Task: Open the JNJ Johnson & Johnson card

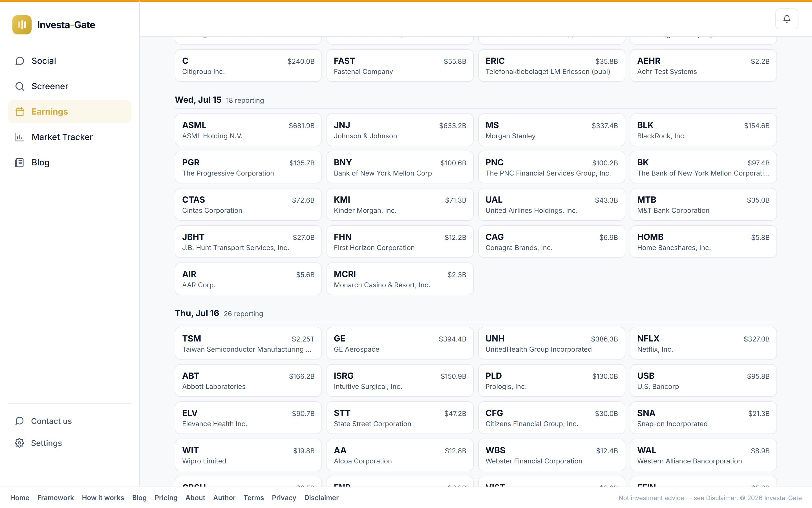Action: tap(400, 130)
